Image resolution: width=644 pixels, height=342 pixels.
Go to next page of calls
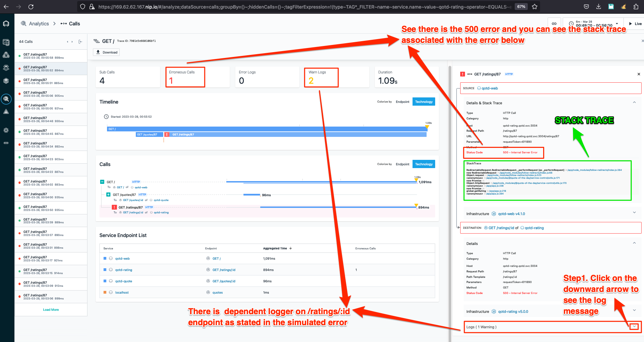click(x=72, y=42)
